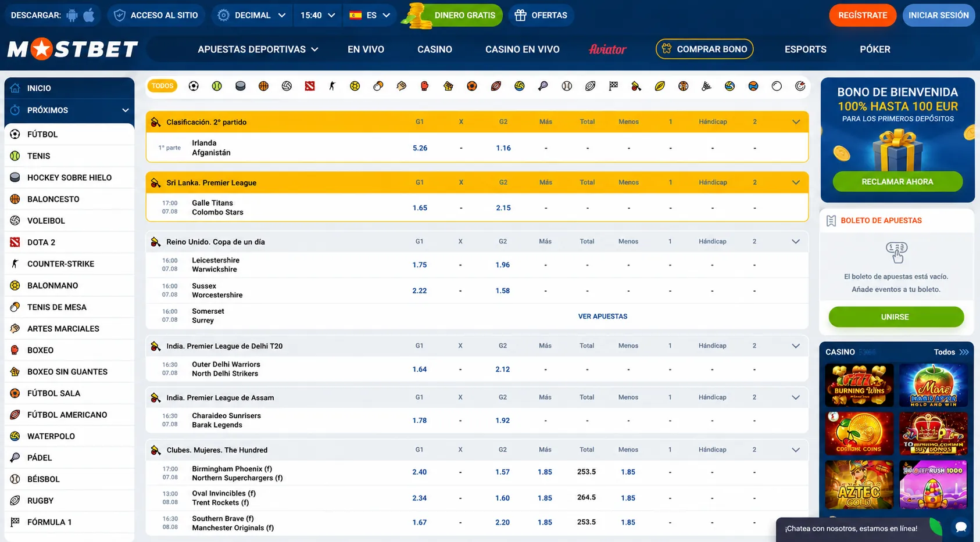Click the Reclamar Ahora bonus button
The height and width of the screenshot is (542, 980).
(x=897, y=182)
